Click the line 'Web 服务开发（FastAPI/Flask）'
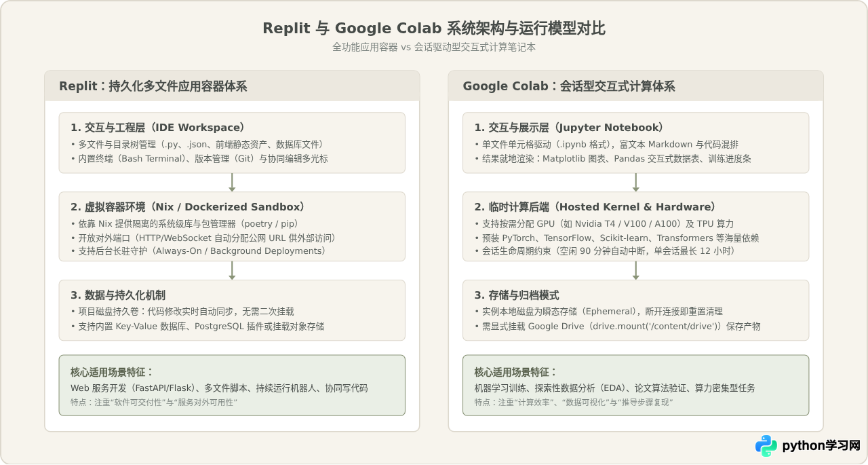Viewport: 868px width, 465px height. (x=219, y=388)
